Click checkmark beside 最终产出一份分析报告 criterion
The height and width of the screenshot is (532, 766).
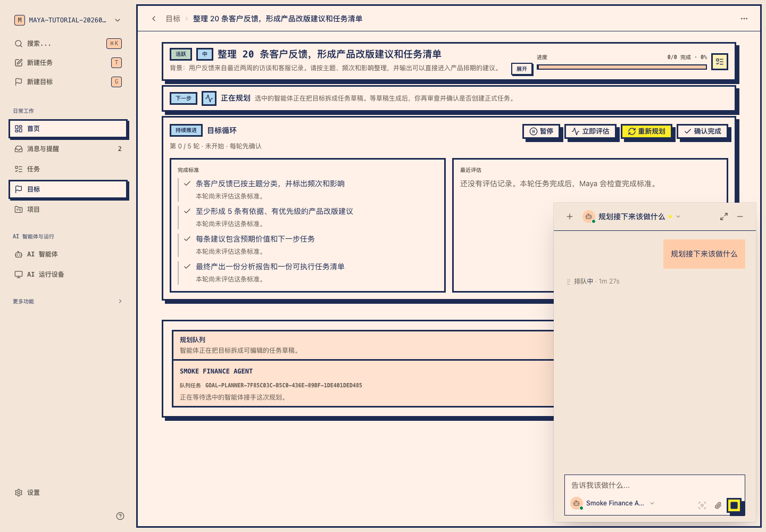click(x=187, y=267)
